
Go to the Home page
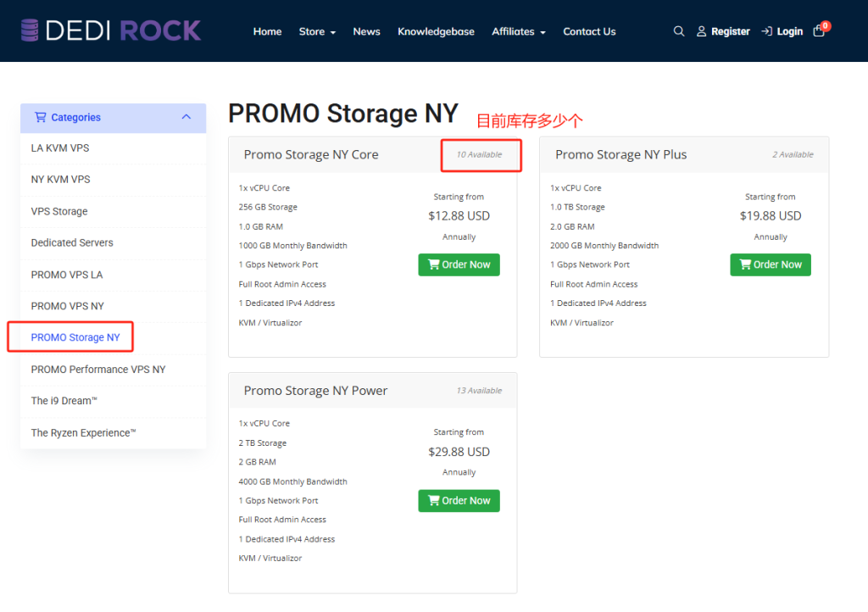click(267, 31)
